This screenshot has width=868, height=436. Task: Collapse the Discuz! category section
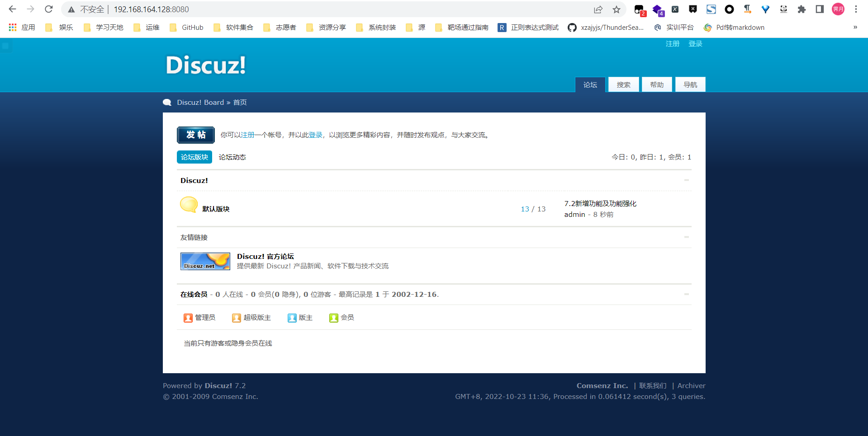click(686, 180)
